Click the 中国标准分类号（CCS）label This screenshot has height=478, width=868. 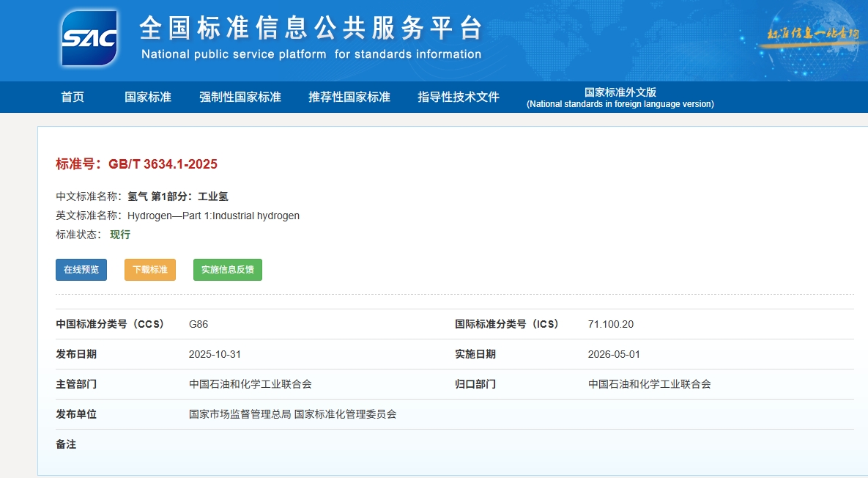(110, 324)
